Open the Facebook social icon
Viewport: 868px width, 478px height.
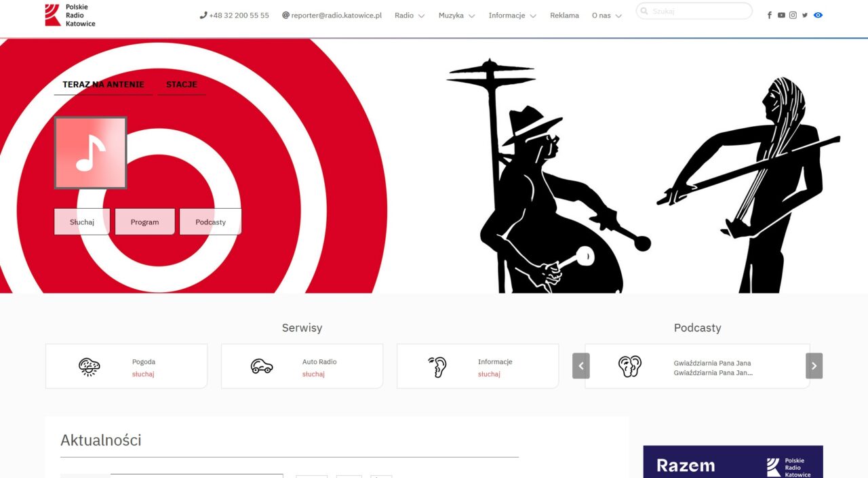770,15
